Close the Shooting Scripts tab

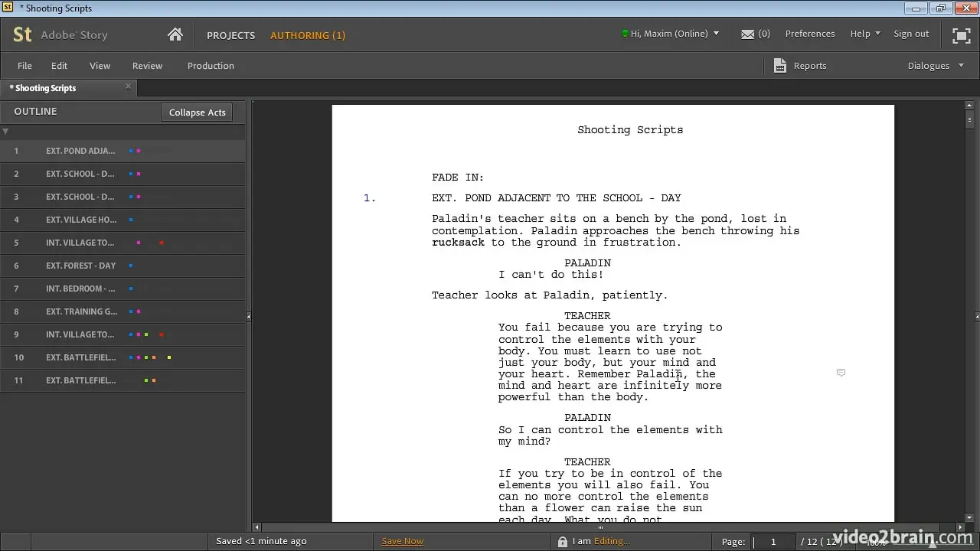click(x=129, y=86)
